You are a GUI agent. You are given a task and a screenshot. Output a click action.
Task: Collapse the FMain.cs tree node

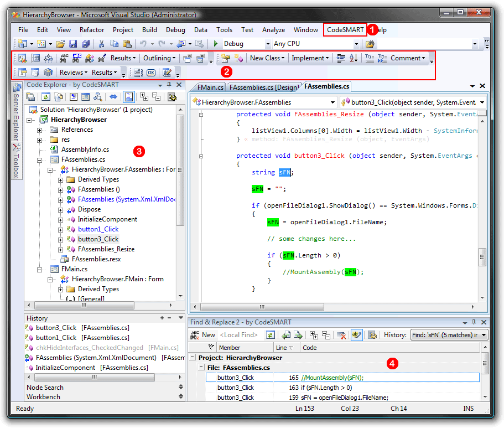[39, 270]
